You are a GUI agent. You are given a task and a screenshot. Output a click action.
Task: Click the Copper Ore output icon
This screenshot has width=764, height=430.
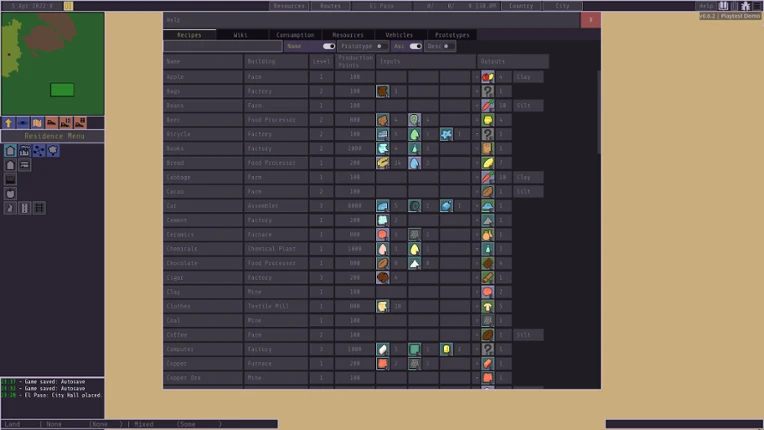[488, 378]
